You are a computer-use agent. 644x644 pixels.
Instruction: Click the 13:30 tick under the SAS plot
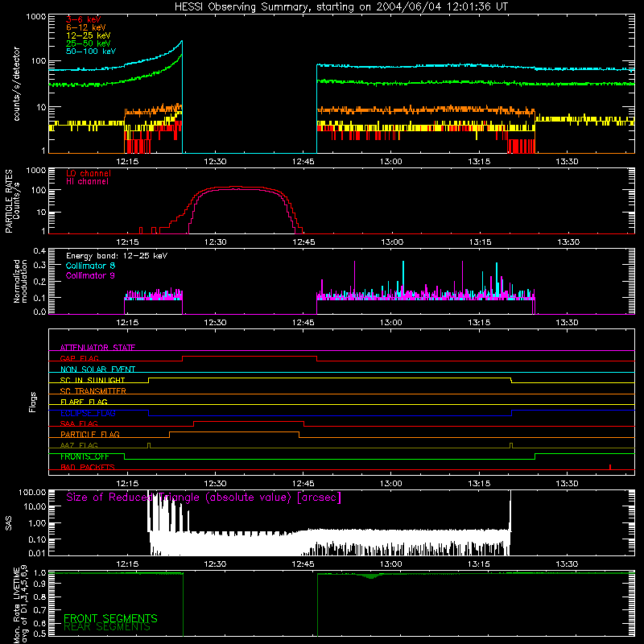[567, 564]
